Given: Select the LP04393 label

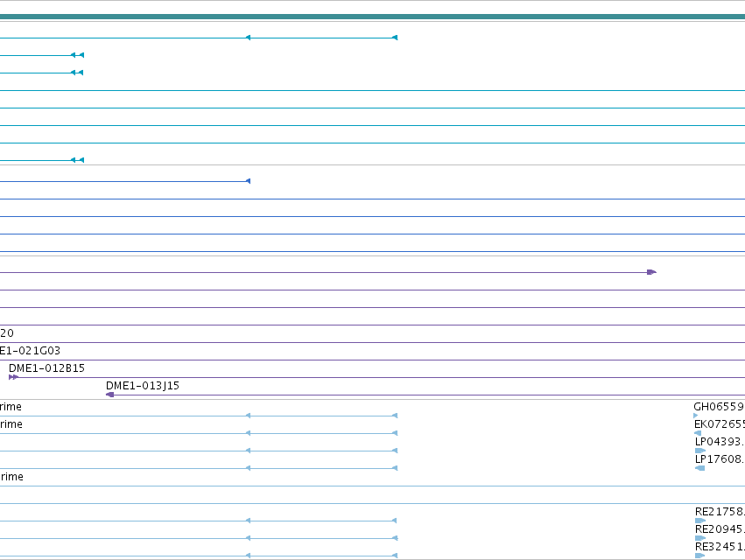Looking at the screenshot, I should pyautogui.click(x=720, y=442).
